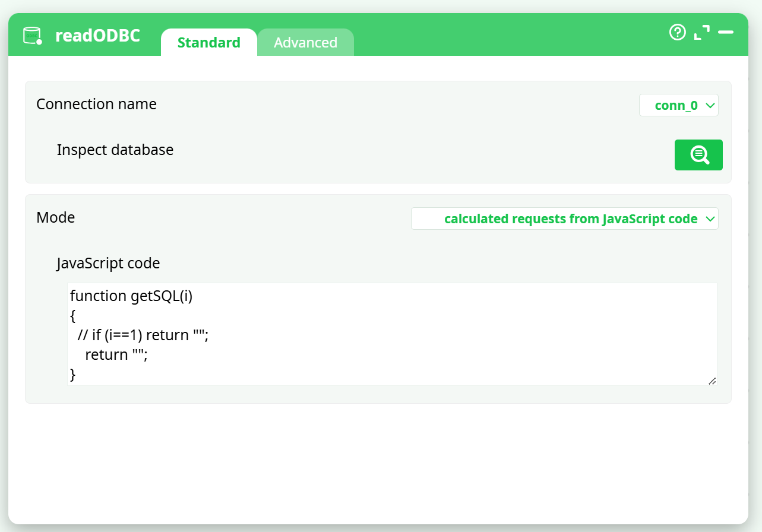Click the uncommented 'return "";' line
Viewport: 762px width, 532px height.
tap(116, 354)
